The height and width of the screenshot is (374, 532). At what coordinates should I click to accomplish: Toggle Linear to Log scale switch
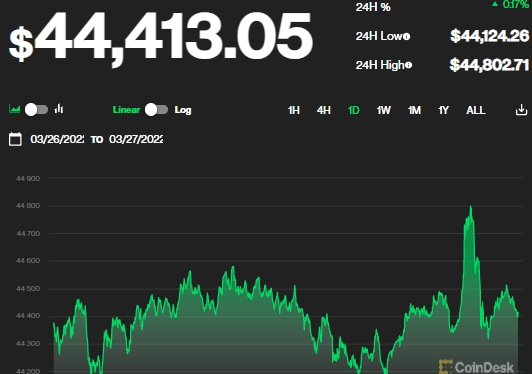[156, 110]
